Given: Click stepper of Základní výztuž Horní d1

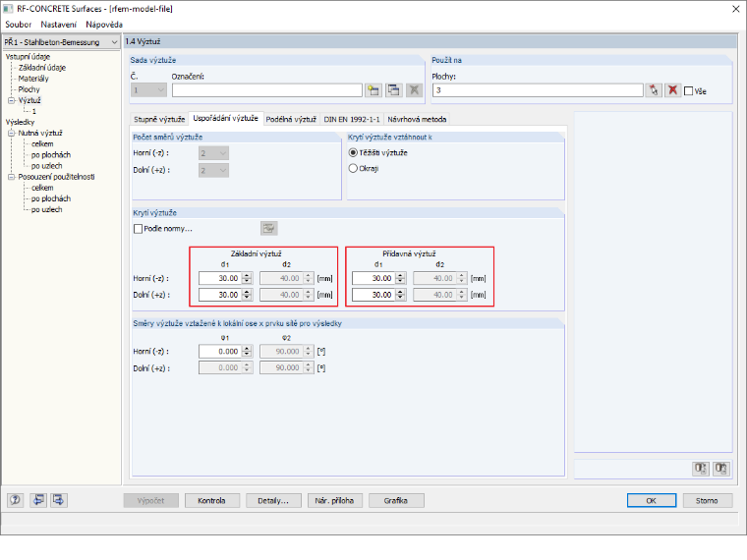Looking at the screenshot, I should 247,279.
